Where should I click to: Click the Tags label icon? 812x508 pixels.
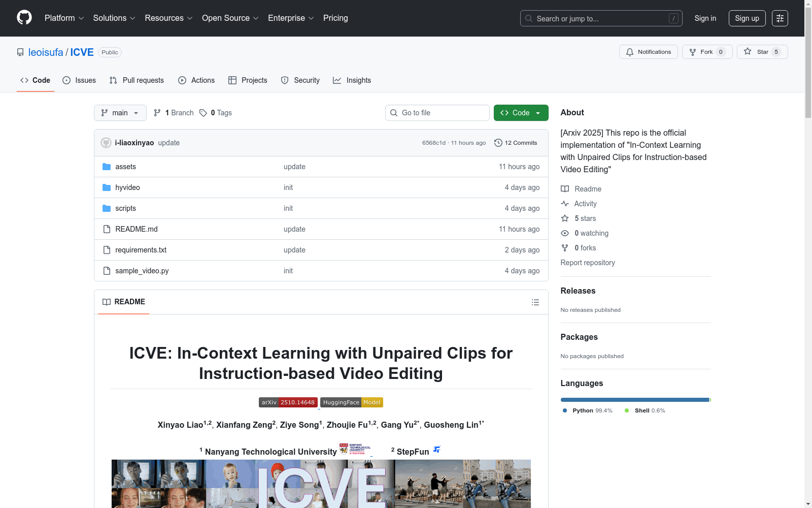(x=203, y=113)
